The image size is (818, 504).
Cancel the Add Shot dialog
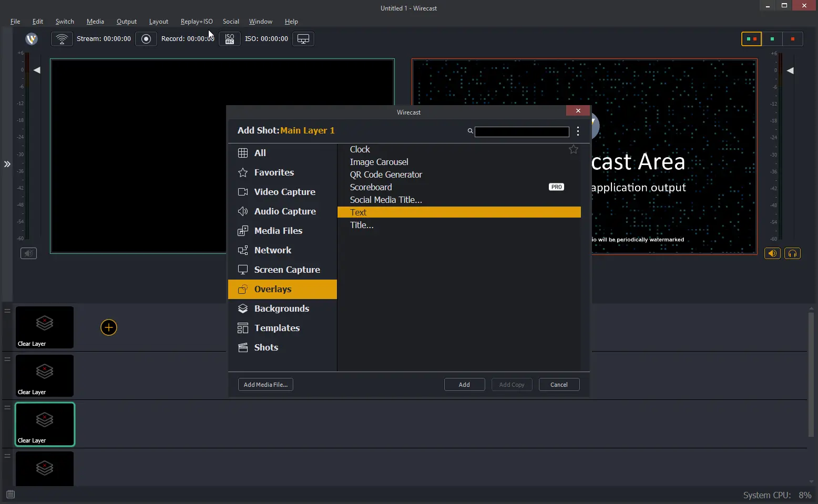coord(559,385)
